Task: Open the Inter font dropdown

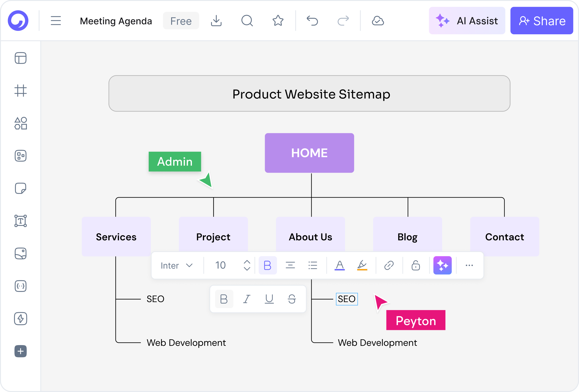Action: coord(177,266)
